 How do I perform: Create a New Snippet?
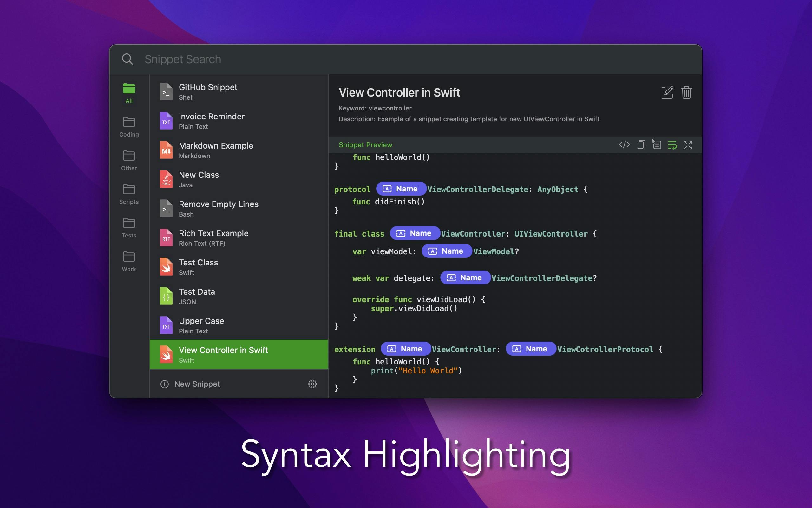pyautogui.click(x=190, y=384)
